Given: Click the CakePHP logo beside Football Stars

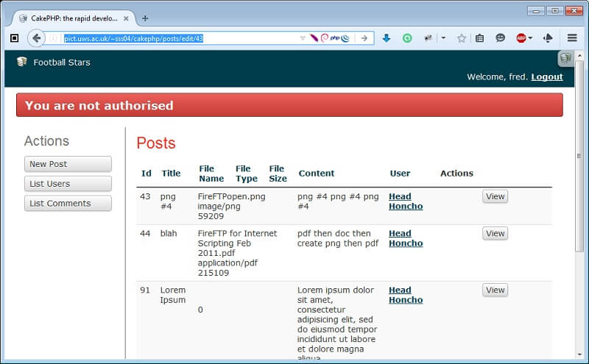Looking at the screenshot, I should pos(22,62).
